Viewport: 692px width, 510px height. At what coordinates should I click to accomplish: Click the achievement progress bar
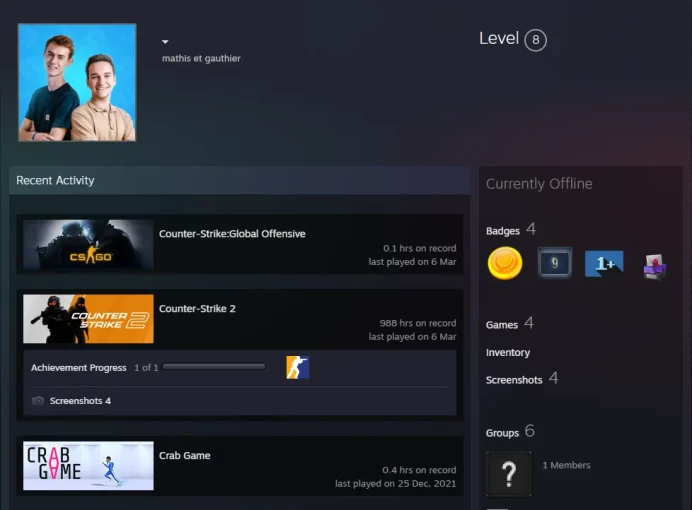214,367
